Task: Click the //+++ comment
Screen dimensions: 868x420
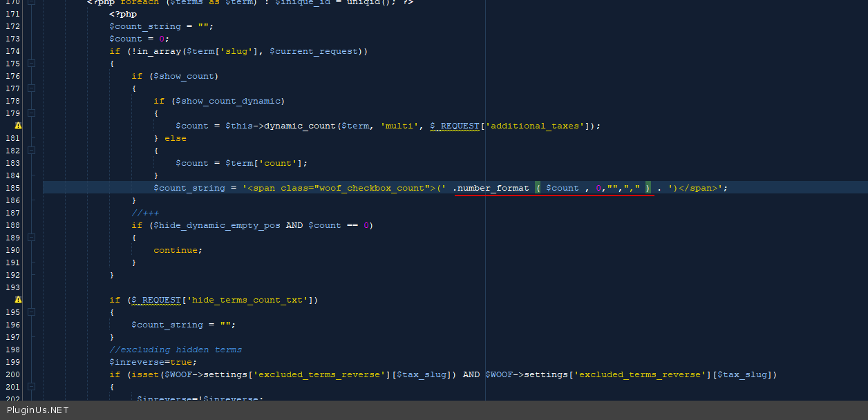Action: (x=145, y=213)
